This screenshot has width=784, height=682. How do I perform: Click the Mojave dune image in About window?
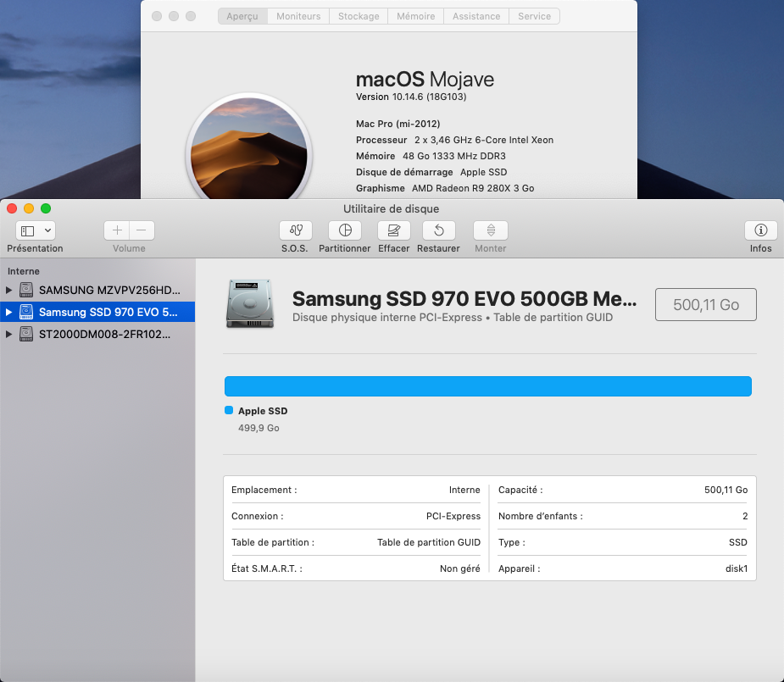tap(249, 147)
